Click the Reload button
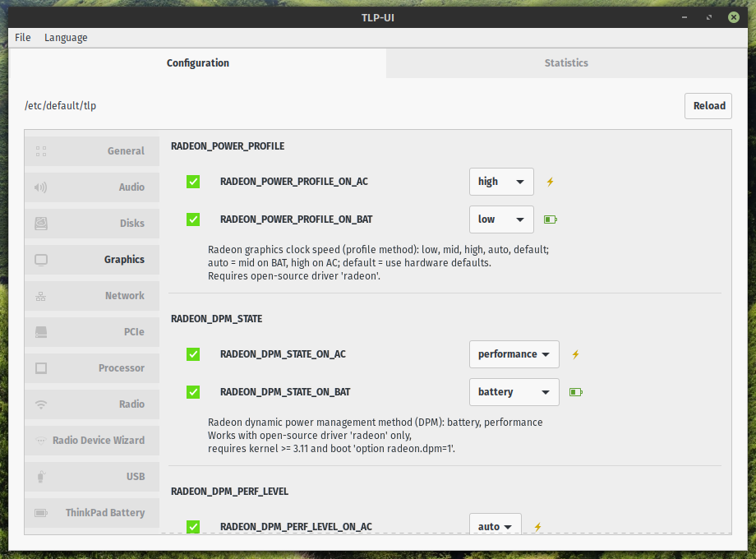The image size is (756, 559). click(708, 106)
